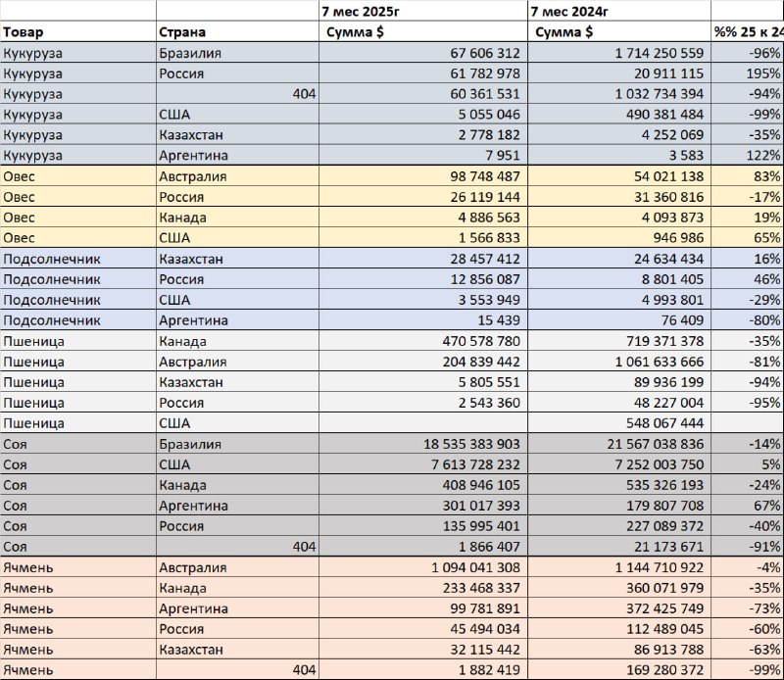Screen dimensions: 784x680
Task: Click the 404 country cell in Кукуруза row
Action: coord(237,93)
